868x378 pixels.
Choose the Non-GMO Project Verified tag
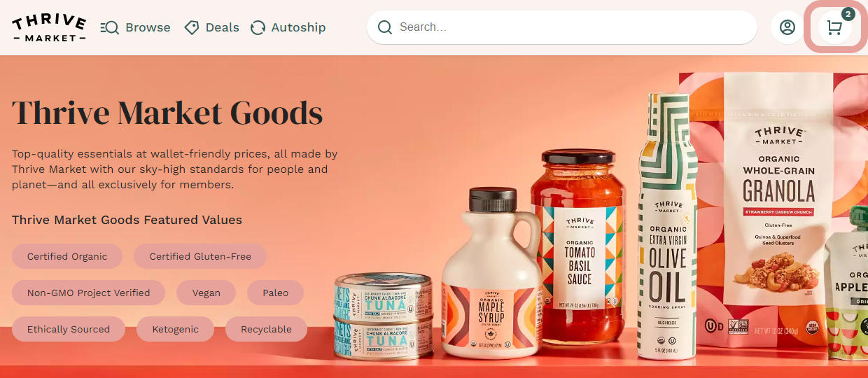point(88,293)
